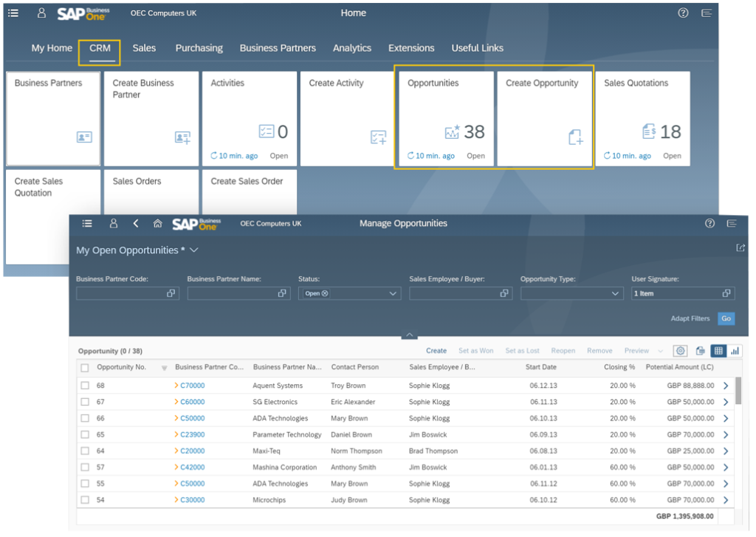Switch to the Analytics tab

352,48
